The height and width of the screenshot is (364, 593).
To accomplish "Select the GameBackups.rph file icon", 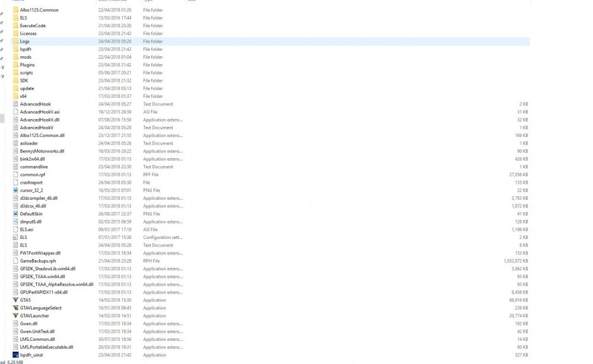I will (x=15, y=261).
